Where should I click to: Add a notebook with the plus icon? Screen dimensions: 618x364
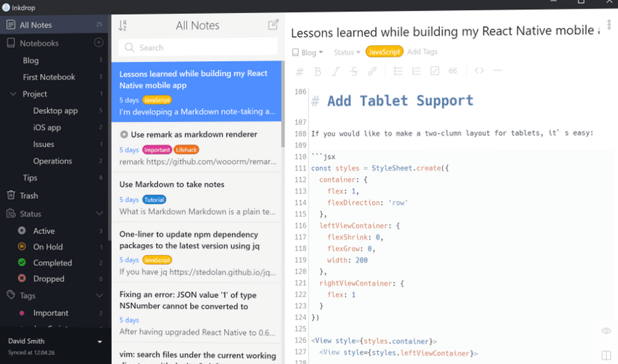[99, 43]
